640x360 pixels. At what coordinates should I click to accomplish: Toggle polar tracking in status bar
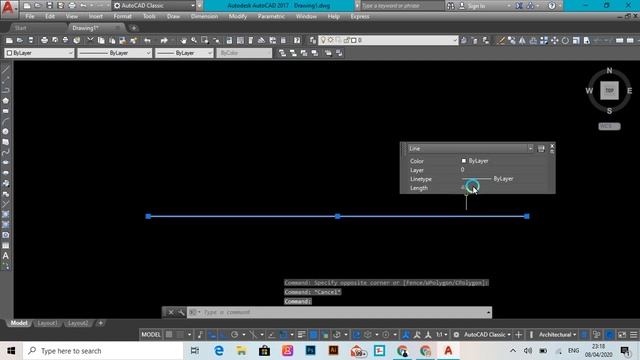point(235,335)
